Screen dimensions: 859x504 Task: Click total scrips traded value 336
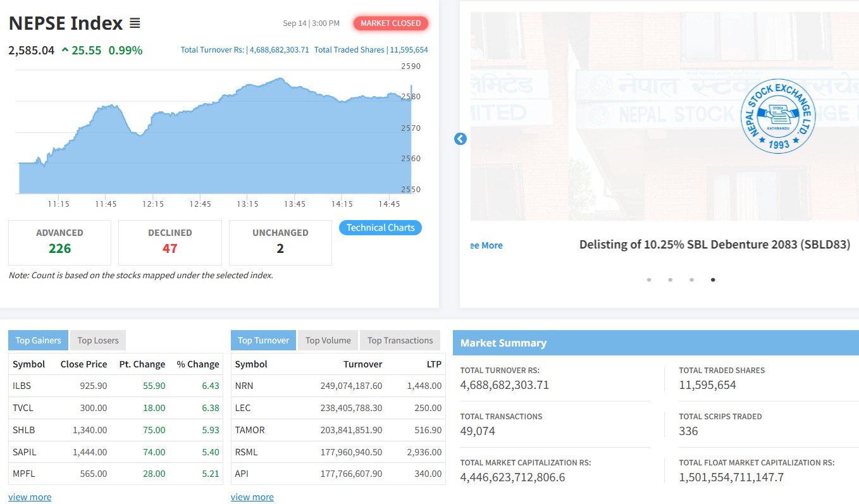[688, 431]
